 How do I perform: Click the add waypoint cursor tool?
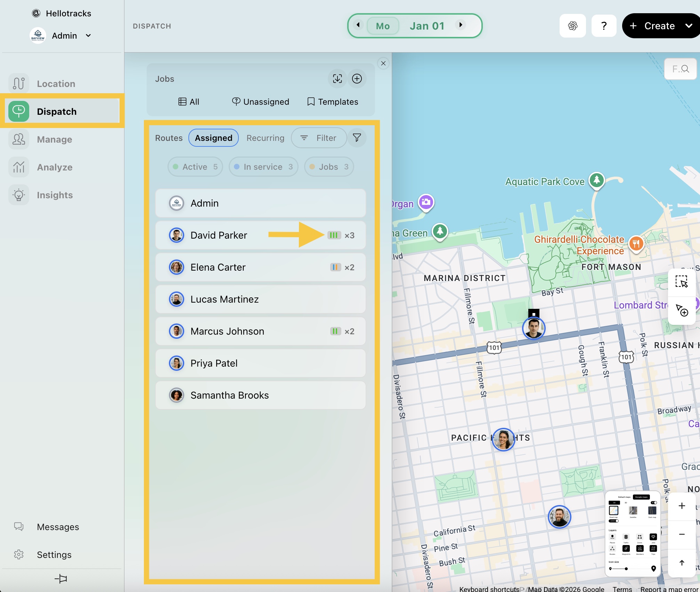681,310
